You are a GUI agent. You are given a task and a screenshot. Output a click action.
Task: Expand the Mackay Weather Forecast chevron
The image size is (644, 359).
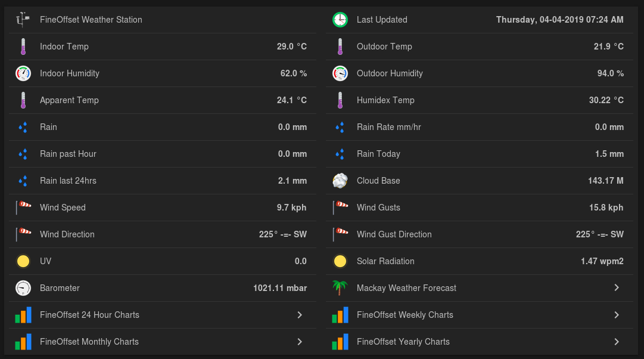pyautogui.click(x=617, y=288)
